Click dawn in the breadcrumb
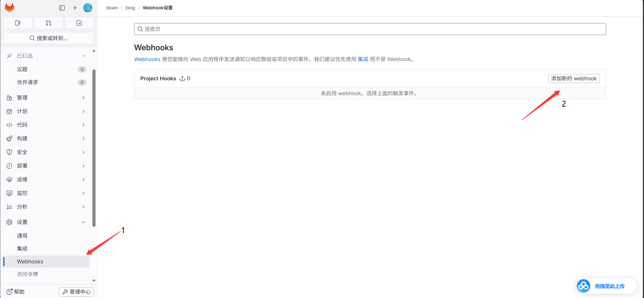Image resolution: width=644 pixels, height=298 pixels. tap(112, 8)
